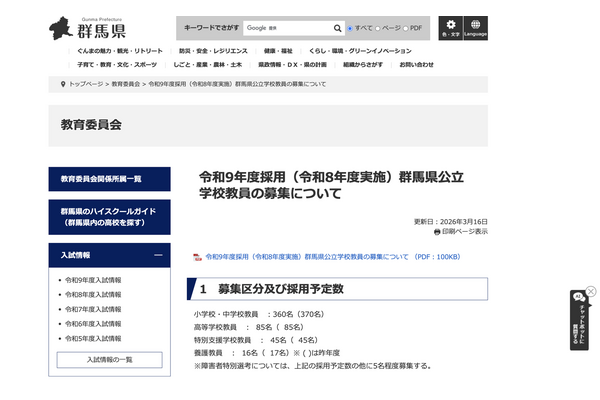Image resolution: width=600 pixels, height=400 pixels.
Task: Open 教育委員会関係所属一覧 sidebar button
Action: coord(109,179)
